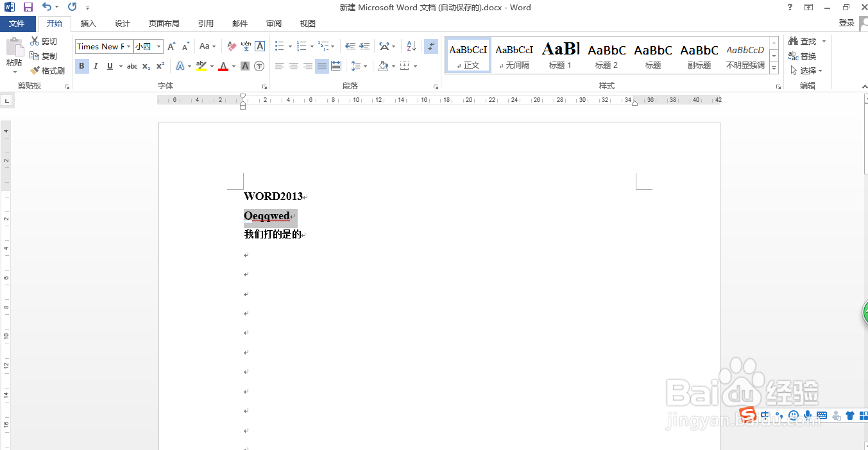The height and width of the screenshot is (450, 868).
Task: Open the phonetic guide (wén) tool
Action: coord(246,46)
